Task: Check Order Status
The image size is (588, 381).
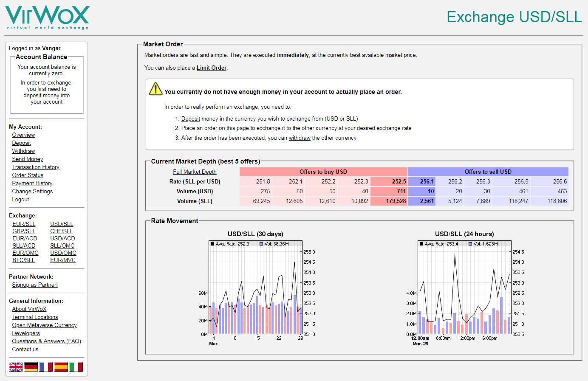Action: click(x=28, y=175)
